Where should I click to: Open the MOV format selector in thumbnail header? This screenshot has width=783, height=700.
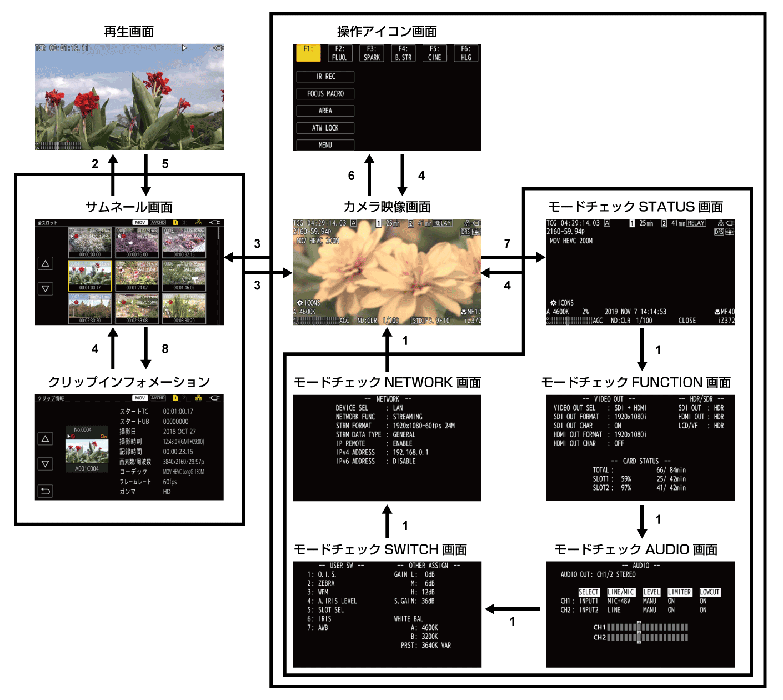[140, 222]
